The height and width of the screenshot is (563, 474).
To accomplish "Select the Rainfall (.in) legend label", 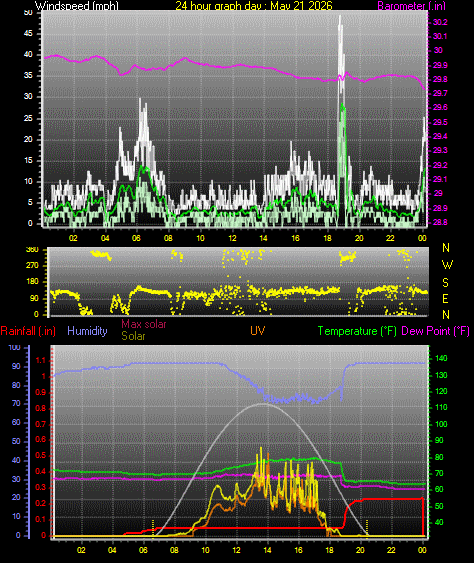I will point(28,331).
